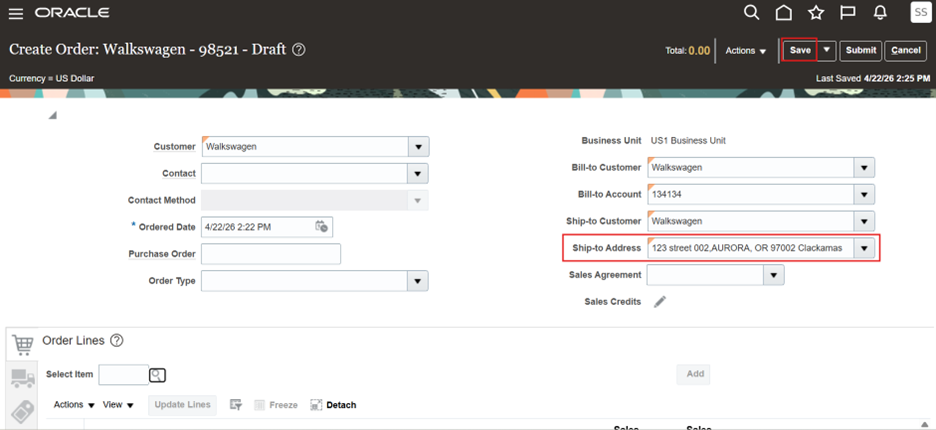Screen dimensions: 936x430
Task: Open notifications bell icon
Action: click(880, 13)
